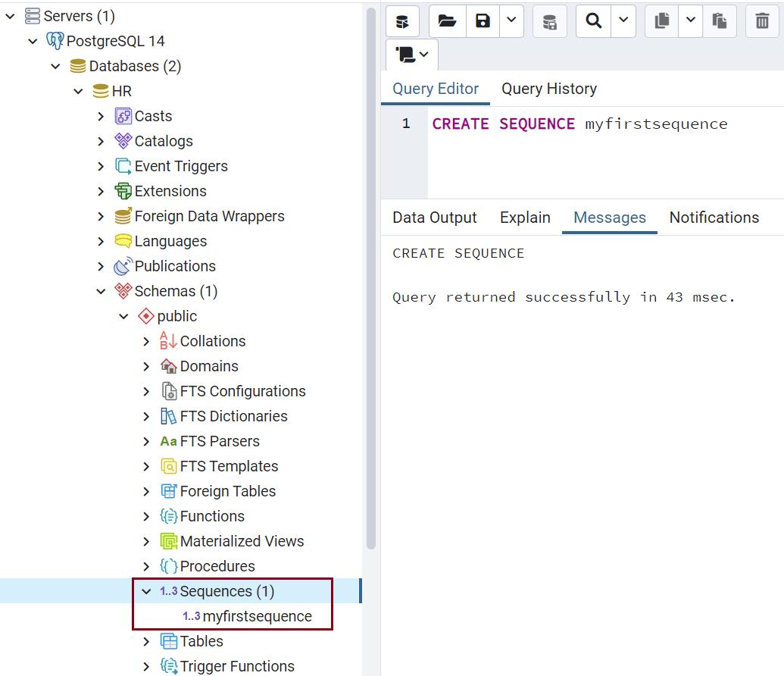Paste text into the query editor
The image size is (784, 676).
[x=719, y=20]
